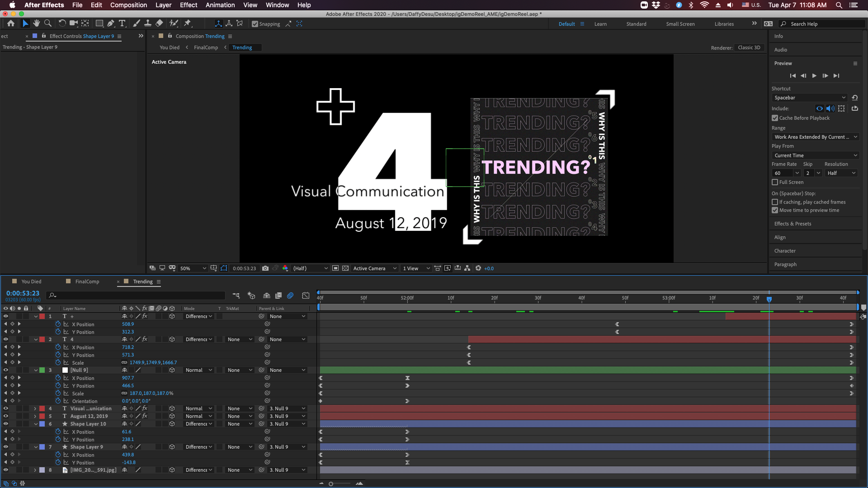Expand the Visual ...unication layer
868x488 pixels.
tap(35, 408)
